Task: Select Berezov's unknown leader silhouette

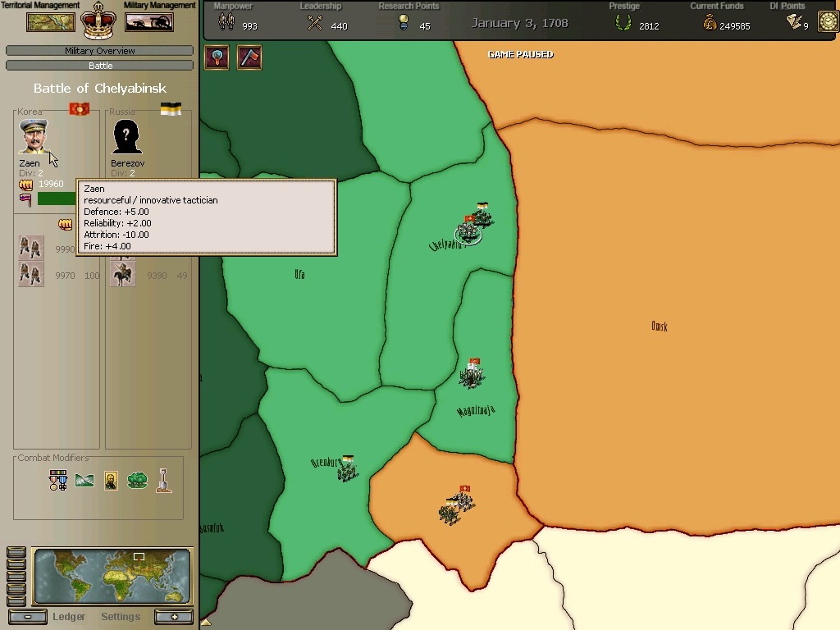Action: click(126, 136)
